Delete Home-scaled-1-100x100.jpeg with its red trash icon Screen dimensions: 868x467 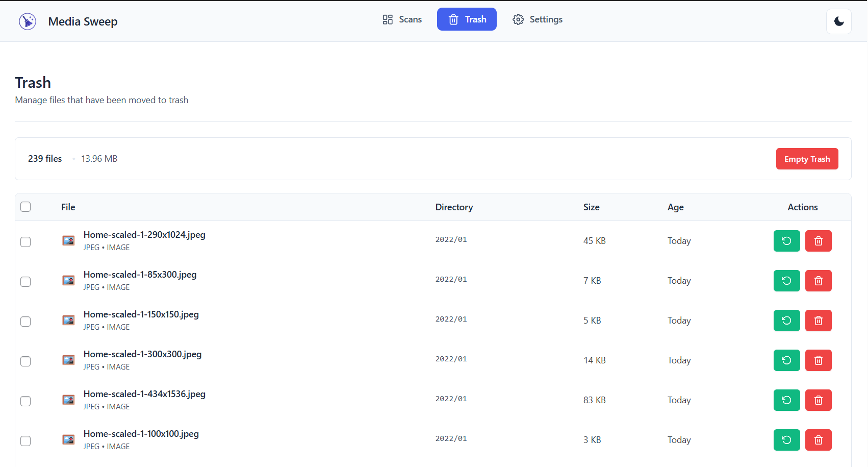point(819,439)
